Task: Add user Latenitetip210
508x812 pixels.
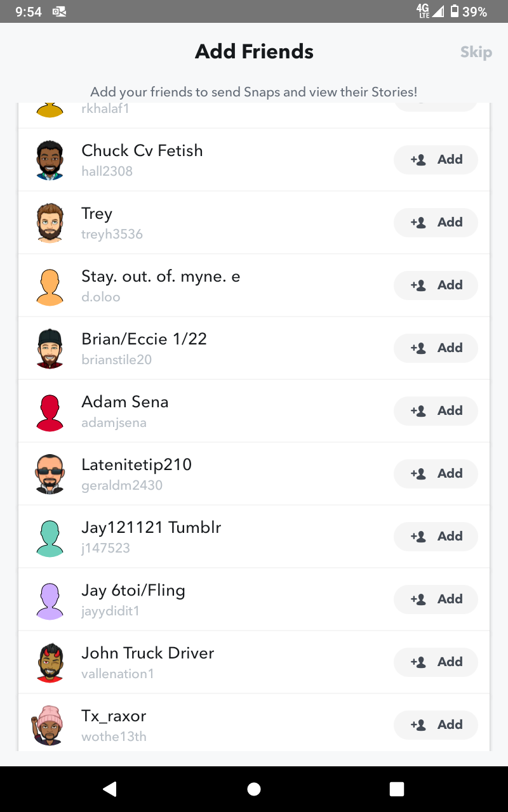Action: pos(436,474)
